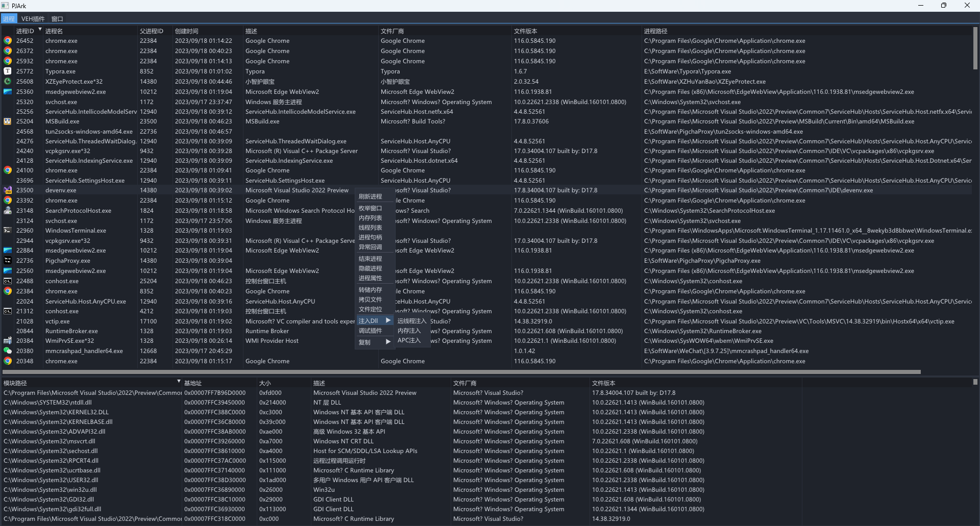The image size is (980, 526).
Task: Sort by 进程名 column header
Action: (x=90, y=31)
